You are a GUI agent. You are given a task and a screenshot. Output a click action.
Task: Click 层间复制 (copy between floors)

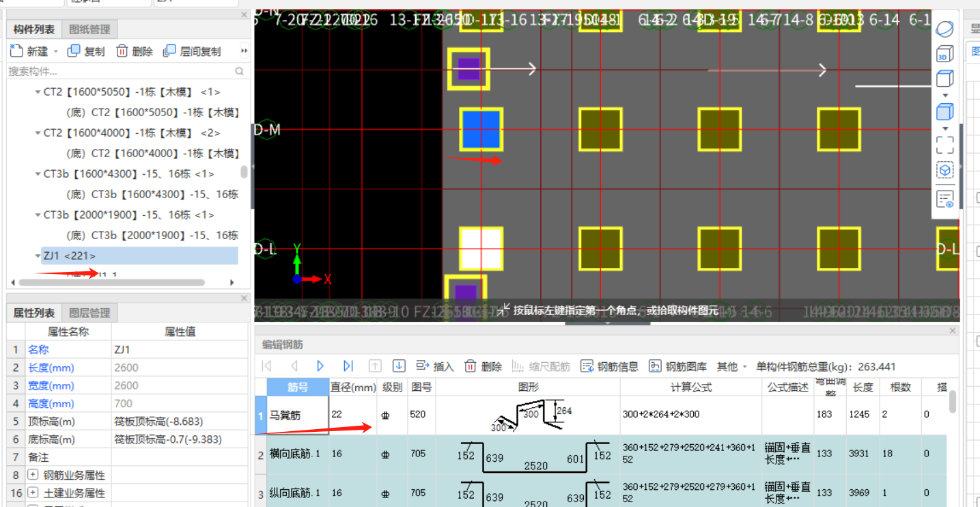[x=192, y=51]
